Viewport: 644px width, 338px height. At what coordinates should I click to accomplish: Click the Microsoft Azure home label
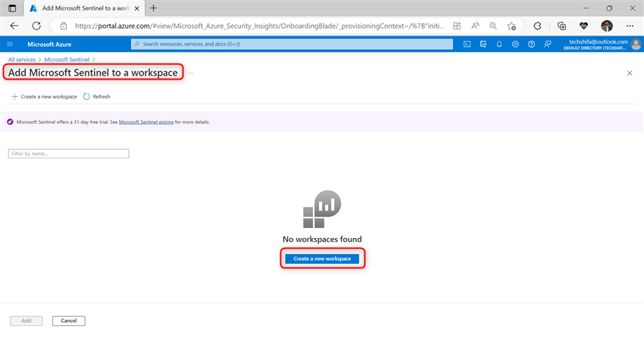pos(49,44)
